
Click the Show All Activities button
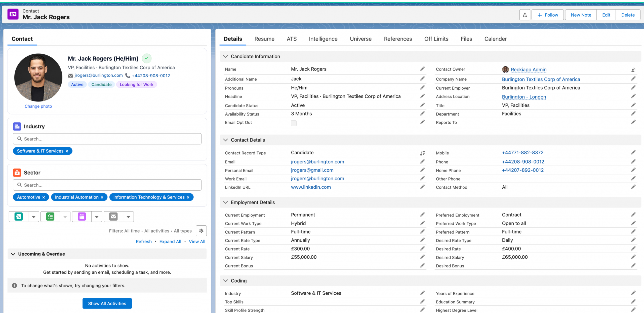click(107, 303)
